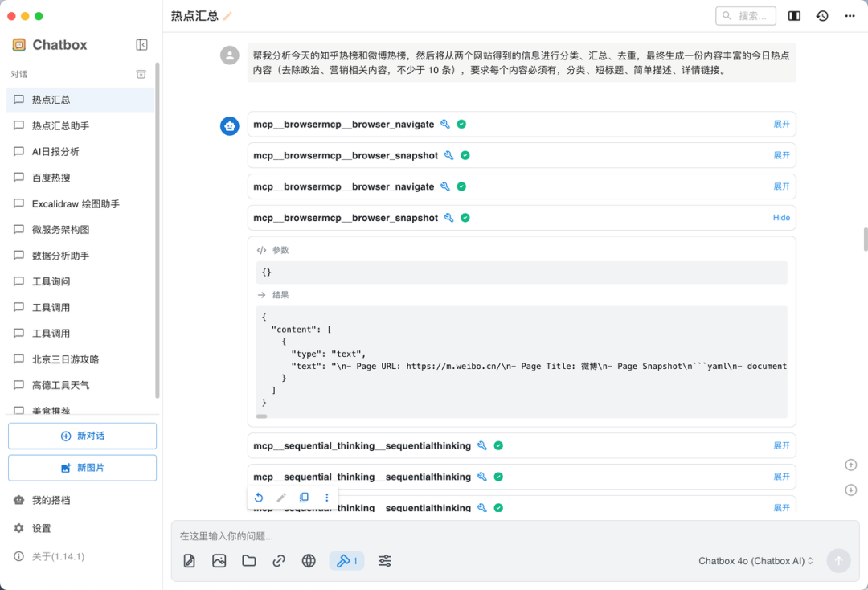Click wrench icon on first browser_navigate call
Screen dimensions: 868x590
[x=445, y=124]
